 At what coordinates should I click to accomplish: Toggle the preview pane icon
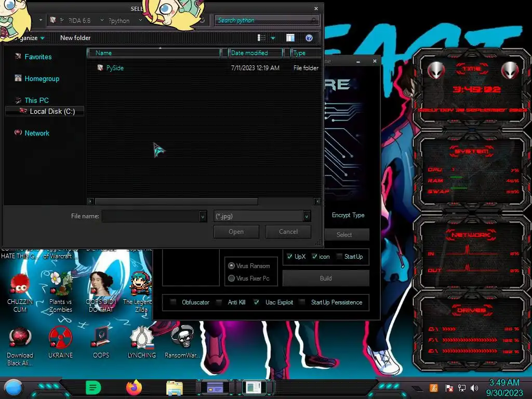click(290, 38)
